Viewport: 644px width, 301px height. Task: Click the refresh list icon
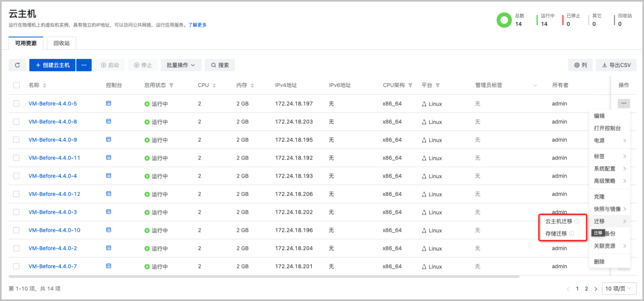tap(17, 65)
